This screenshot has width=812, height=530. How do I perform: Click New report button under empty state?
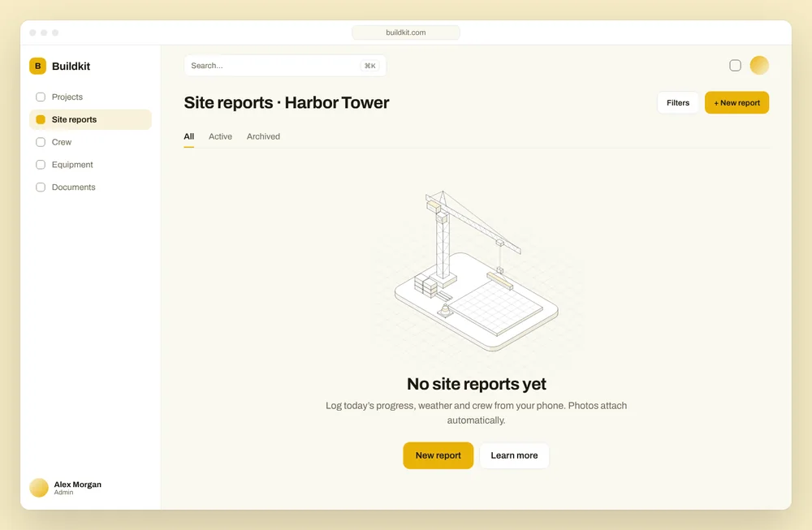[438, 455]
